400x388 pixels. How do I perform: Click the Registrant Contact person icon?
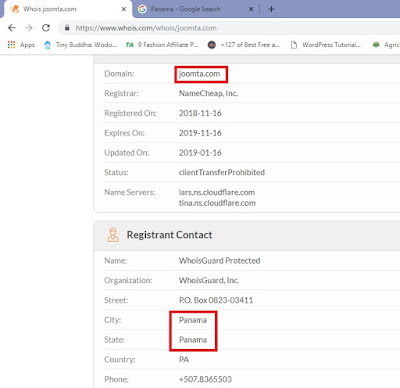point(113,235)
